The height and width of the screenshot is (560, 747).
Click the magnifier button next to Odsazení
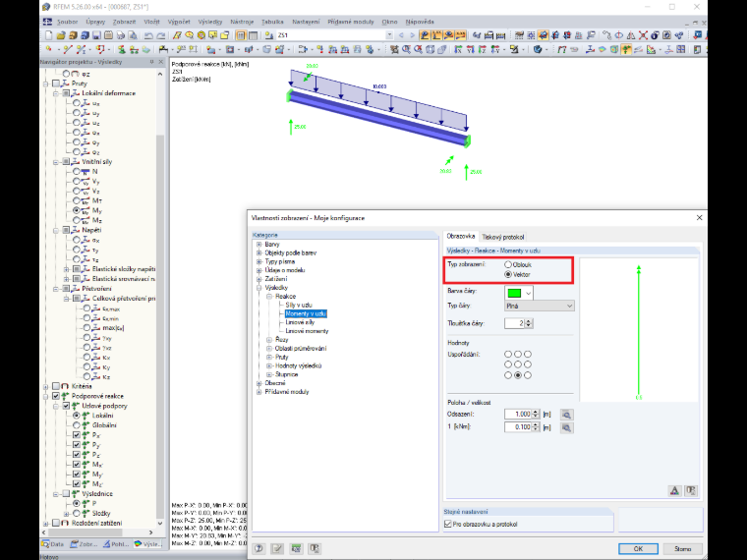566,415
